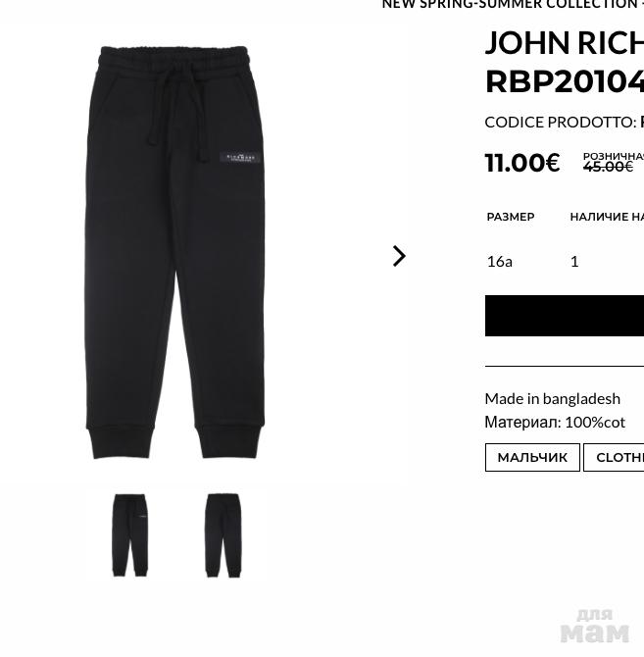Choose size 16a in the size table
The image size is (644, 657).
(x=500, y=262)
